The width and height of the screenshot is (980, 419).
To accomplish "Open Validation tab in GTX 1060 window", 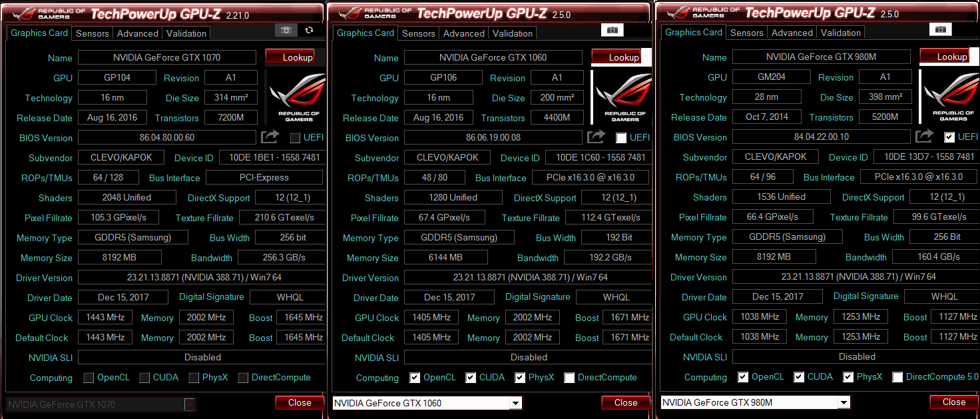I will (x=513, y=33).
